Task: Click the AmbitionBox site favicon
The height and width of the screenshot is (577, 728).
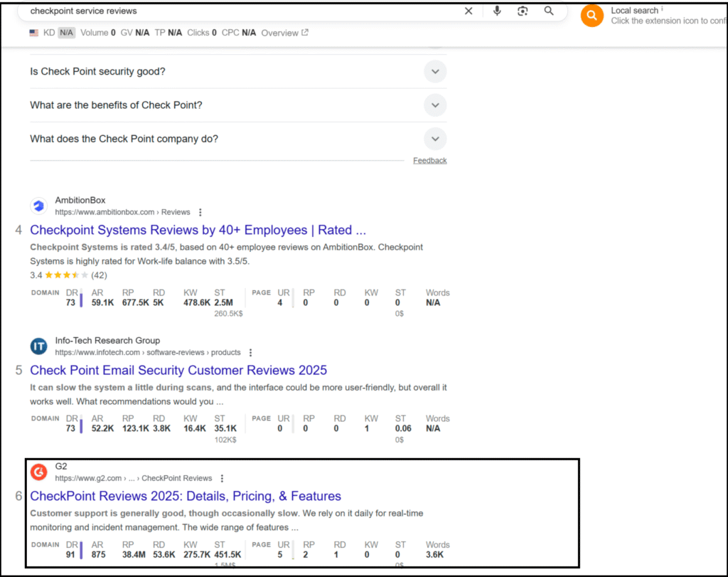Action: 38,206
